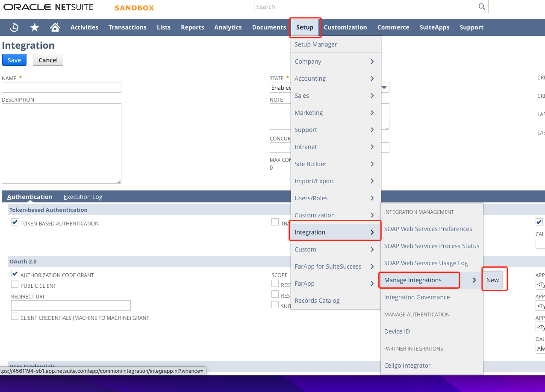This screenshot has height=392, width=545.
Task: Open the Reports menu
Action: (x=192, y=27)
